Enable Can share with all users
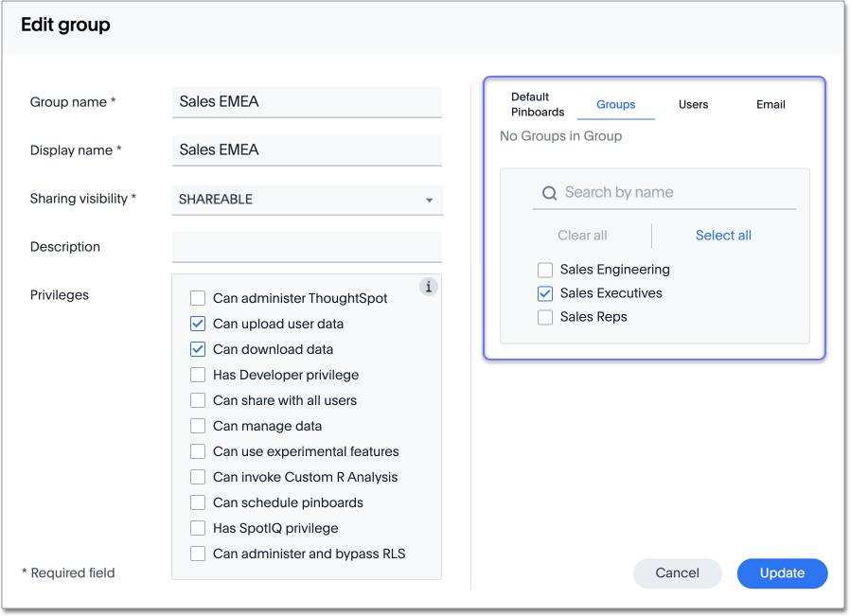Image resolution: width=850 pixels, height=616 pixels. tap(198, 400)
